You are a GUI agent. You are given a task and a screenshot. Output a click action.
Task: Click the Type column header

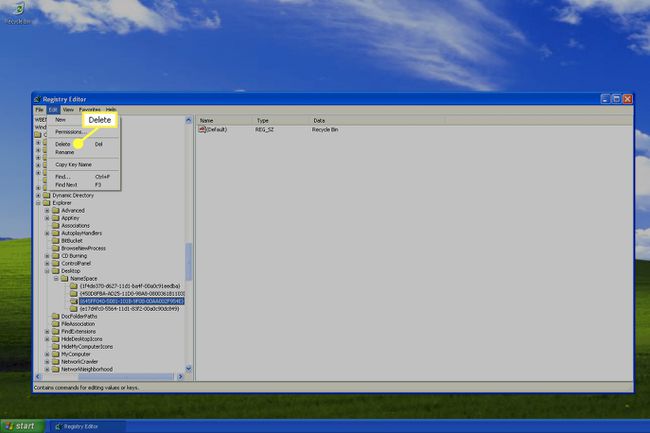pos(281,121)
